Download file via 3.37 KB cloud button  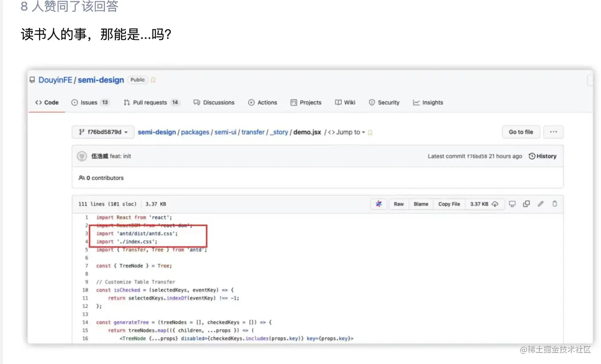coord(484,204)
